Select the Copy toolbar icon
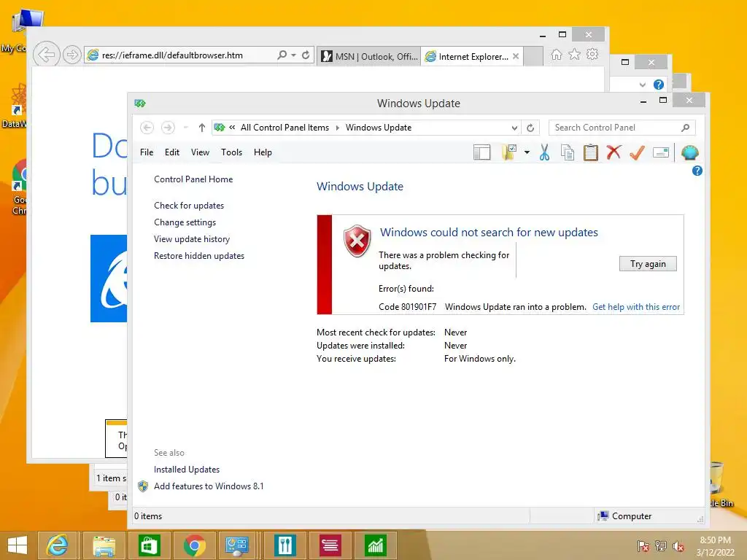Image resolution: width=747 pixels, height=560 pixels. tap(568, 152)
